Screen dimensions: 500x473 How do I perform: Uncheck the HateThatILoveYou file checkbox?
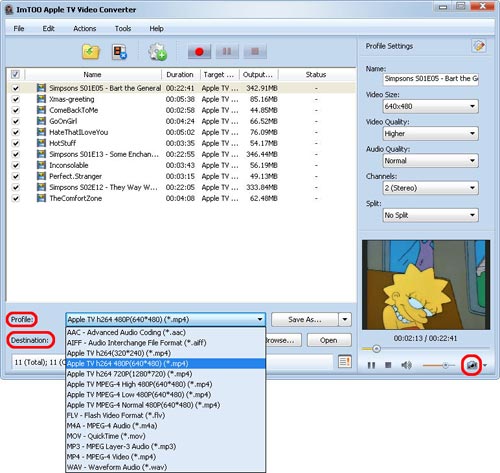click(x=15, y=132)
